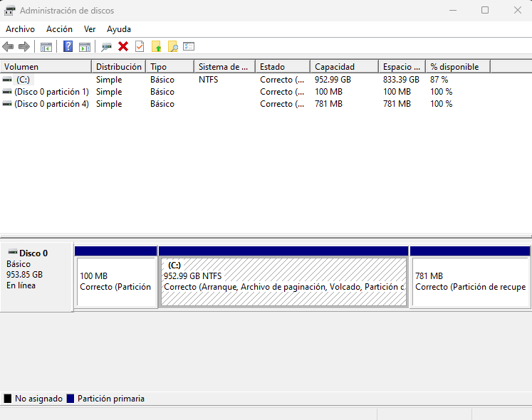This screenshot has width=532, height=420.
Task: Select the (C:) 952.99 GB NTFS partition block
Action: (x=283, y=282)
